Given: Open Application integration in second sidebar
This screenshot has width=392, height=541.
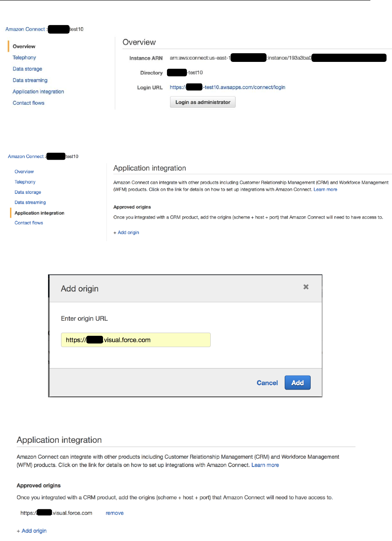Looking at the screenshot, I should [x=39, y=213].
